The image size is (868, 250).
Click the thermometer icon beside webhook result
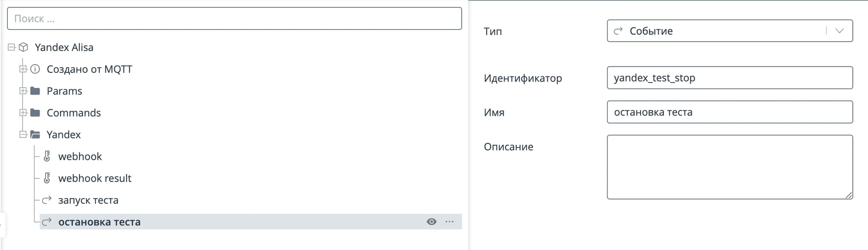coord(47,178)
